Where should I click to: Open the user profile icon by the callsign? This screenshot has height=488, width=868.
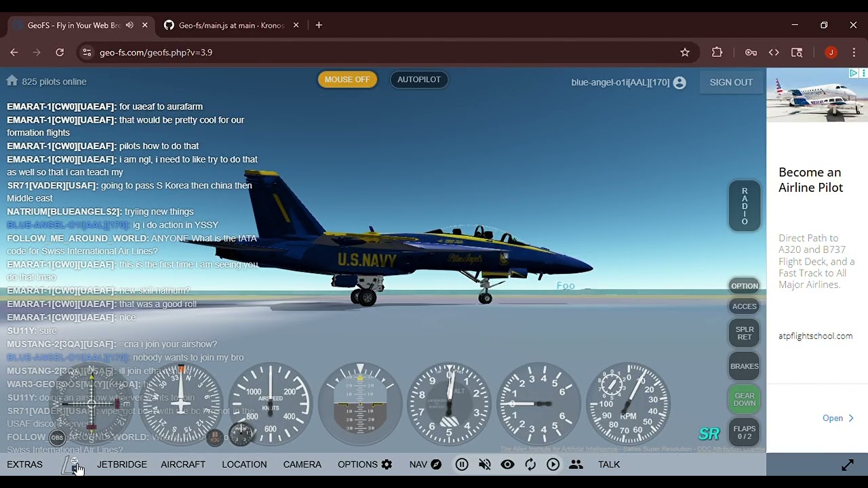coord(679,83)
